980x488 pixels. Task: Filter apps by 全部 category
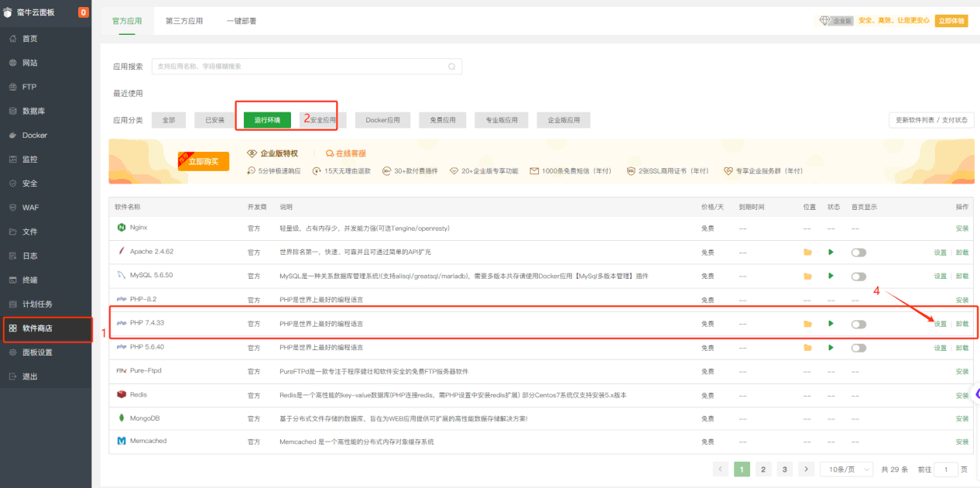click(169, 120)
